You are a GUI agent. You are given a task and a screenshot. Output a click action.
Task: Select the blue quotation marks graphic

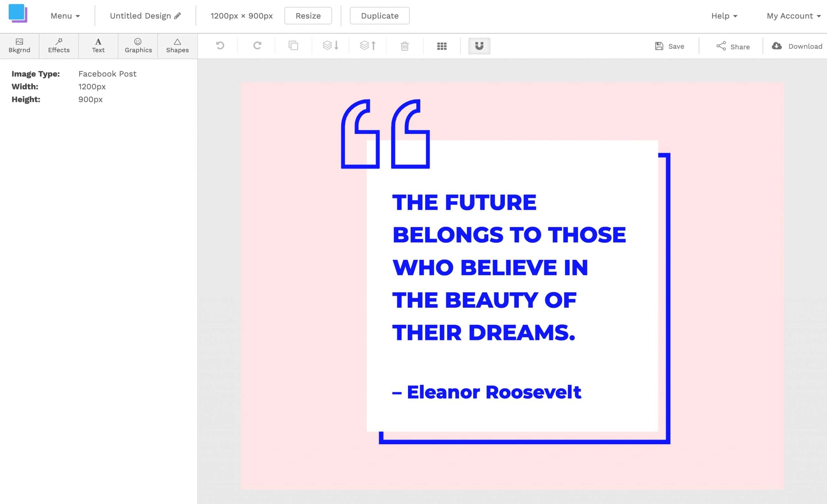pyautogui.click(x=385, y=134)
